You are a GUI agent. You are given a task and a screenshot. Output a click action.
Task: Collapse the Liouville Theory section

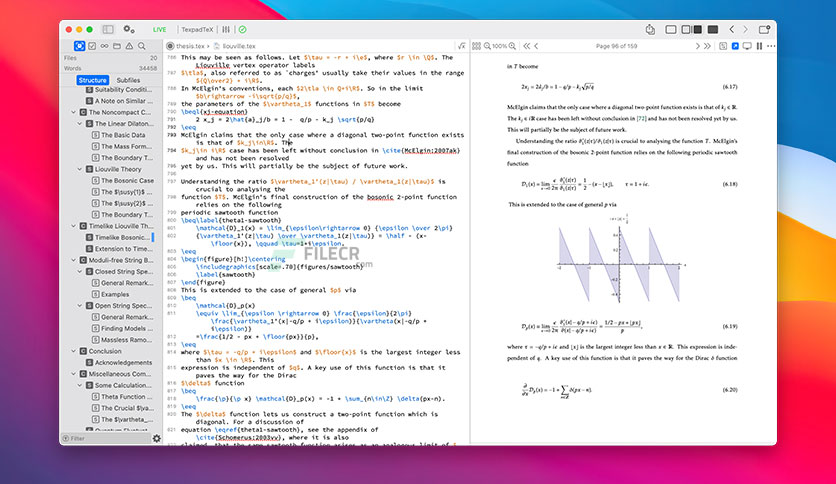(80, 170)
